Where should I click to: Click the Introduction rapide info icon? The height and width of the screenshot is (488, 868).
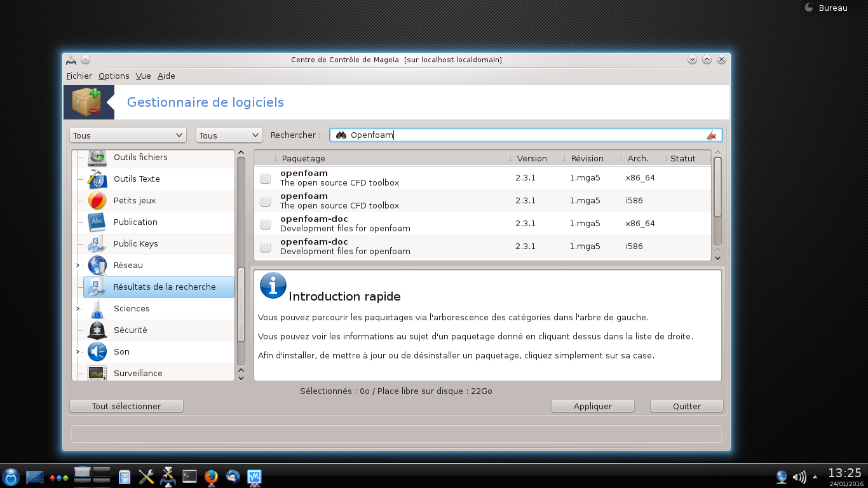273,286
